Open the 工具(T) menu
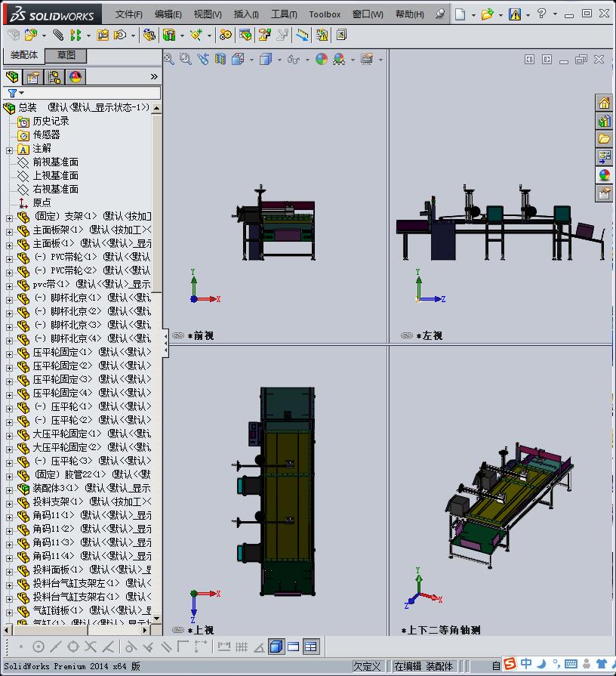This screenshot has height=676, width=616. (284, 14)
